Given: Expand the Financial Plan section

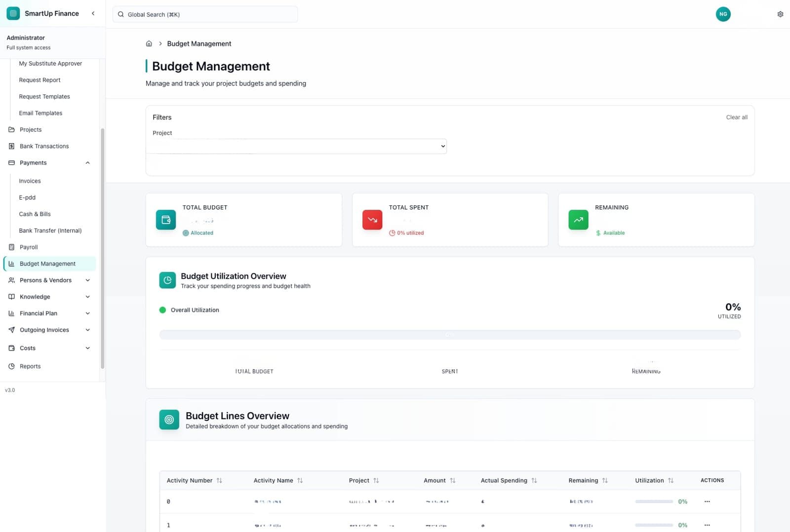Looking at the screenshot, I should tap(87, 313).
